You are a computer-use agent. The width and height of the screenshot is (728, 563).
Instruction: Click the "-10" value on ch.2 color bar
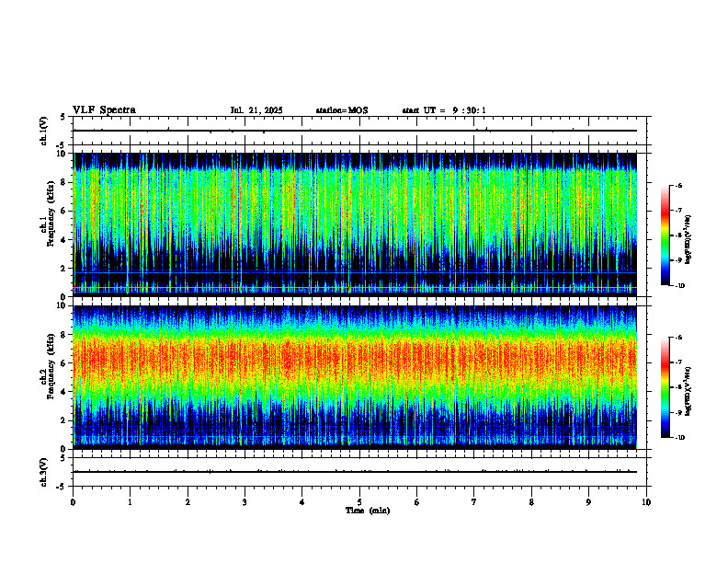[679, 437]
